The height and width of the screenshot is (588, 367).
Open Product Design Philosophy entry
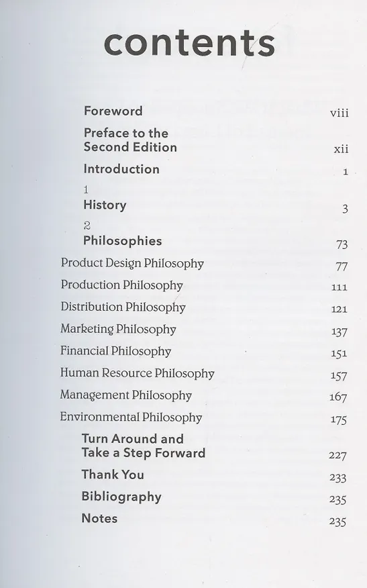pyautogui.click(x=132, y=263)
